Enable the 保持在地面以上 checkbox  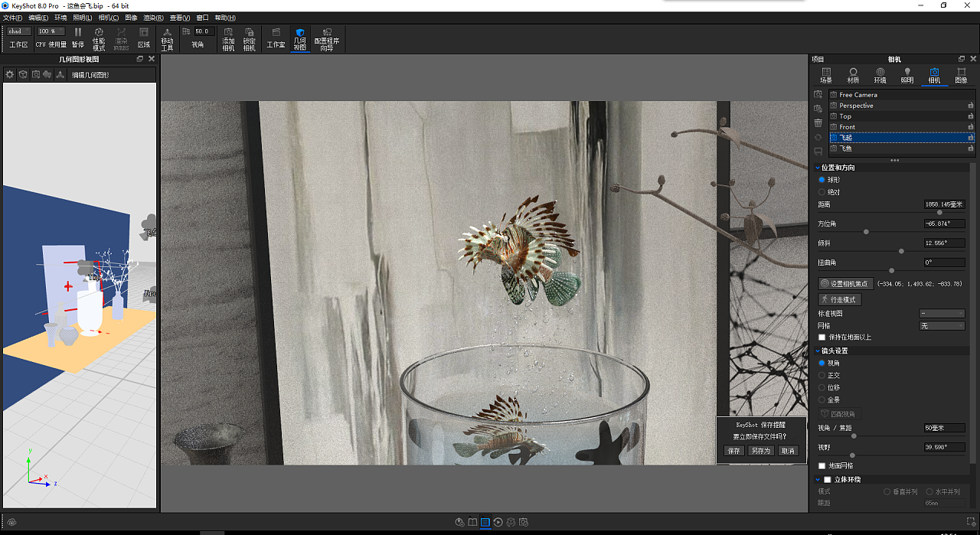click(x=822, y=337)
